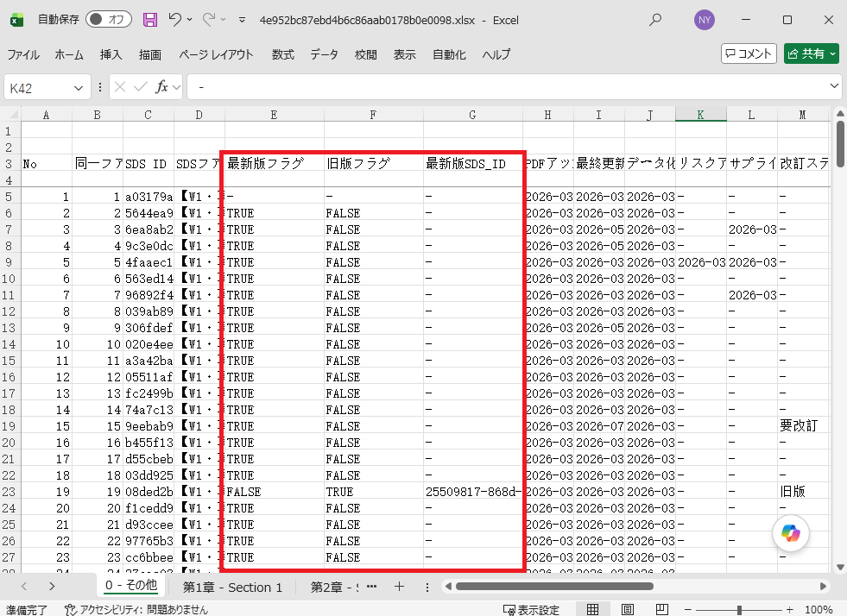
Task: Expand the Redo history dropdown arrow
Action: (223, 20)
